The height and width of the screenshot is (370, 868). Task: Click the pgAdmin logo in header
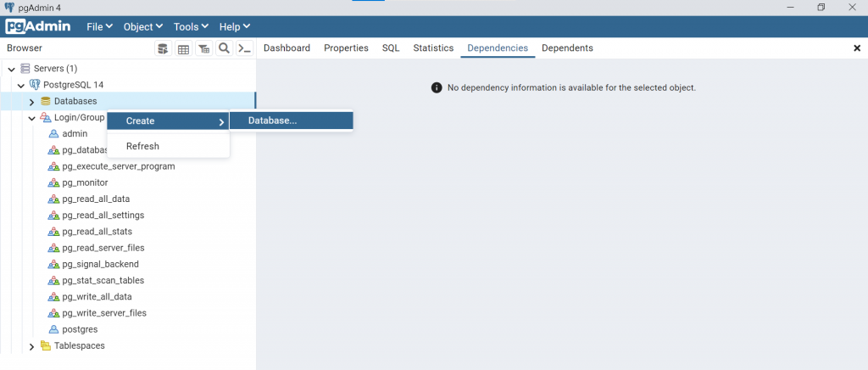37,26
